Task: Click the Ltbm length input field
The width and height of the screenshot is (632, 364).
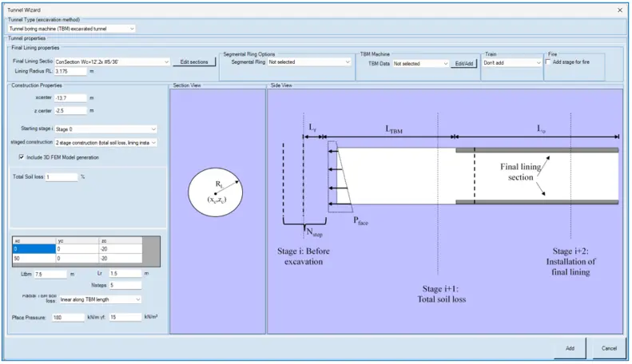Action: click(x=50, y=275)
